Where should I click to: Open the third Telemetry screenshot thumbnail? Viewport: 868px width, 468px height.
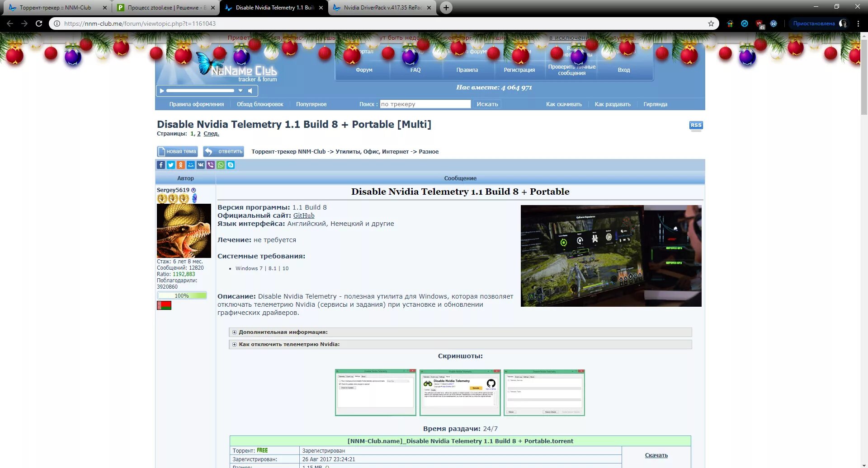point(544,393)
